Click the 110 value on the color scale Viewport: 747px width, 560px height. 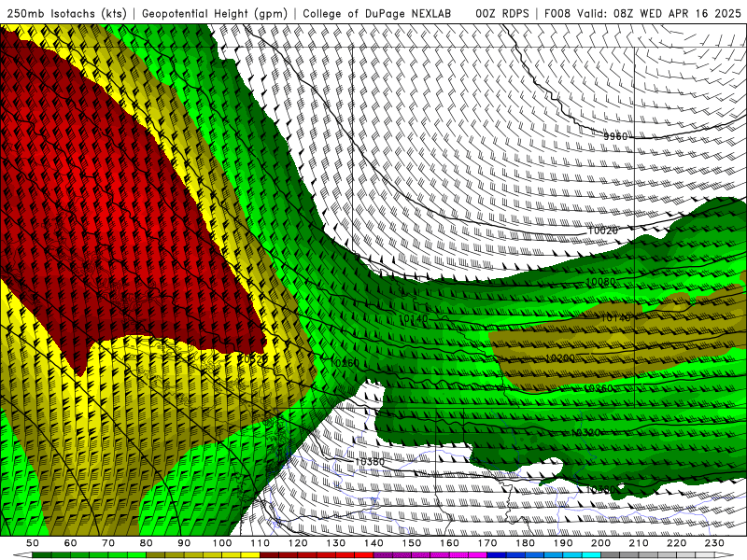(261, 543)
